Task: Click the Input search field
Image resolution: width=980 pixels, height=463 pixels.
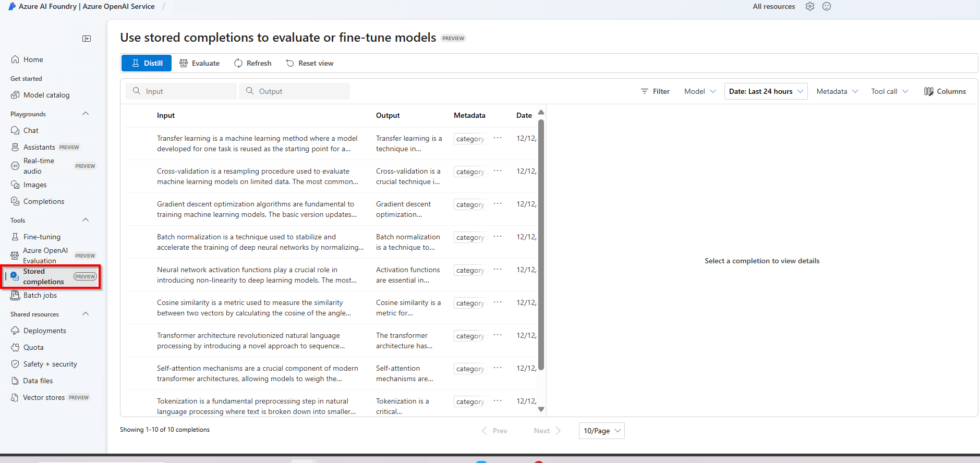Action: tap(182, 91)
